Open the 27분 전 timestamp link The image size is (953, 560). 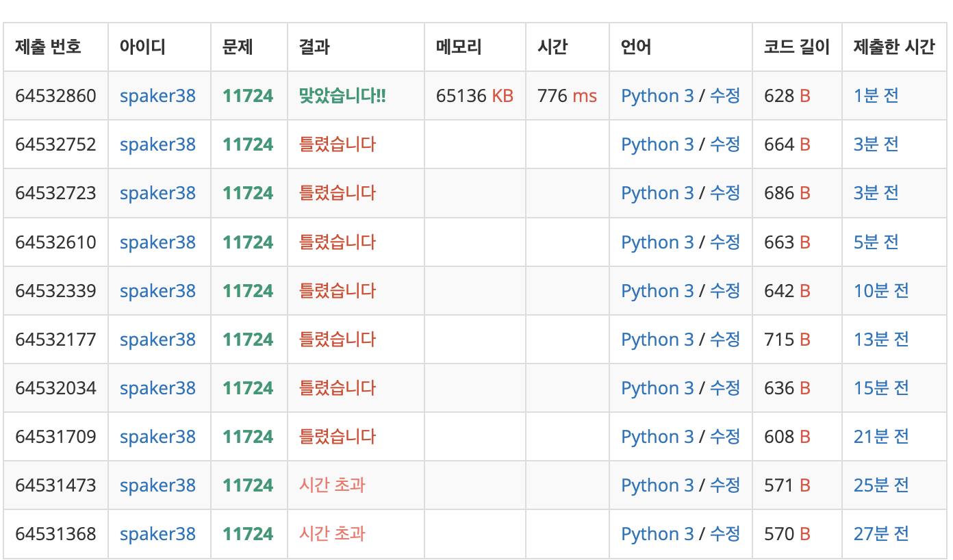tap(880, 533)
